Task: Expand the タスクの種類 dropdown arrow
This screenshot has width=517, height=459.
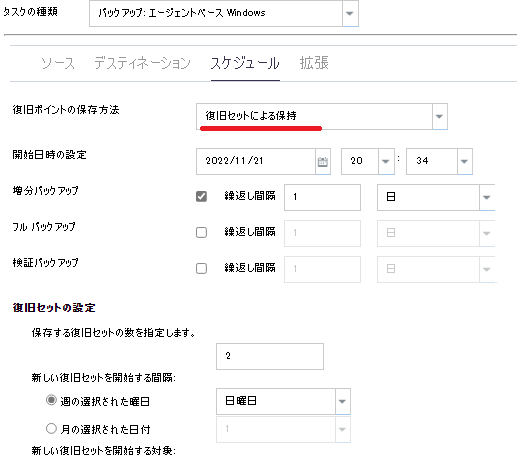Action: (x=350, y=13)
